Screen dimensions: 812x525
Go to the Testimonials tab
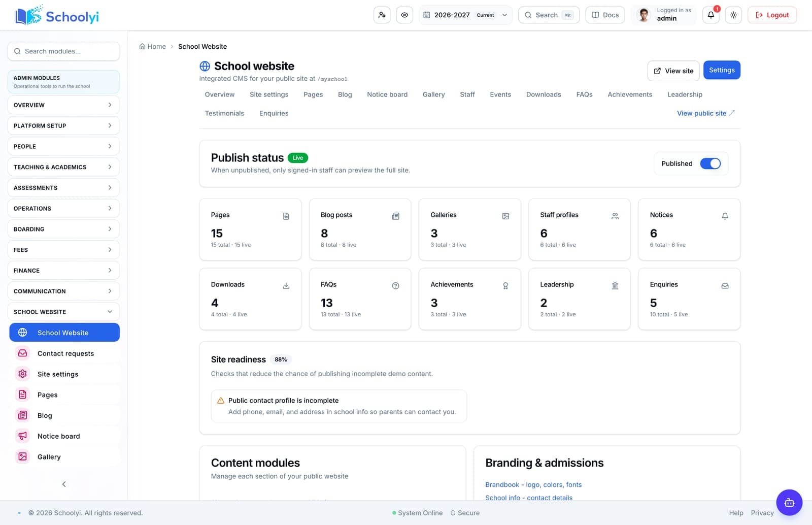point(224,113)
